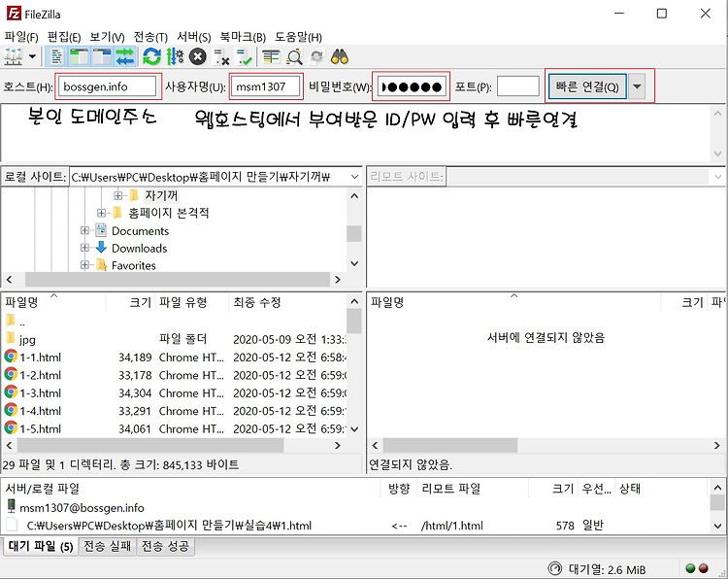728x579 pixels.
Task: Open the Site Manager icon
Action: (x=14, y=56)
